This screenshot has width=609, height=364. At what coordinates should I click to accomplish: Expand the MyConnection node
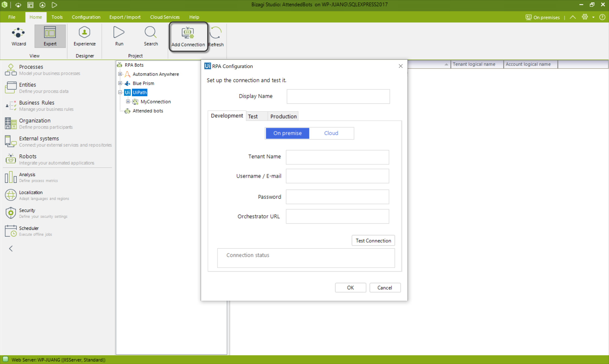(x=128, y=101)
